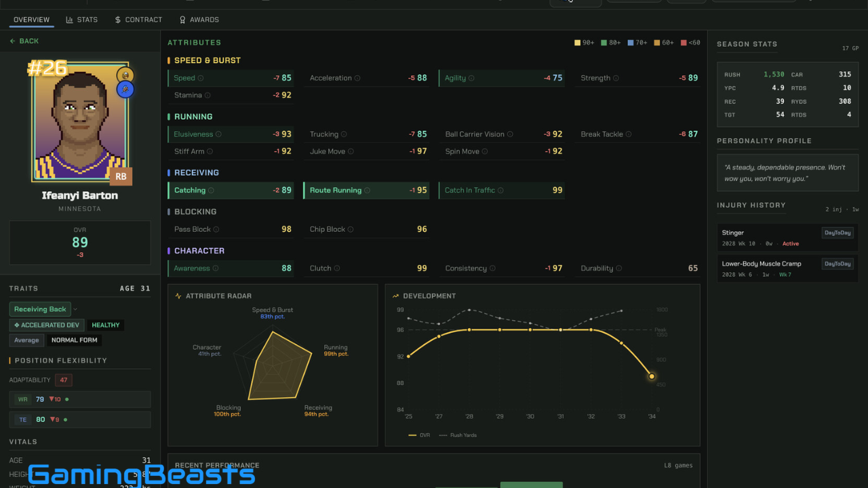The image size is (868, 488).
Task: Click the Strength info icon
Action: [x=616, y=78]
